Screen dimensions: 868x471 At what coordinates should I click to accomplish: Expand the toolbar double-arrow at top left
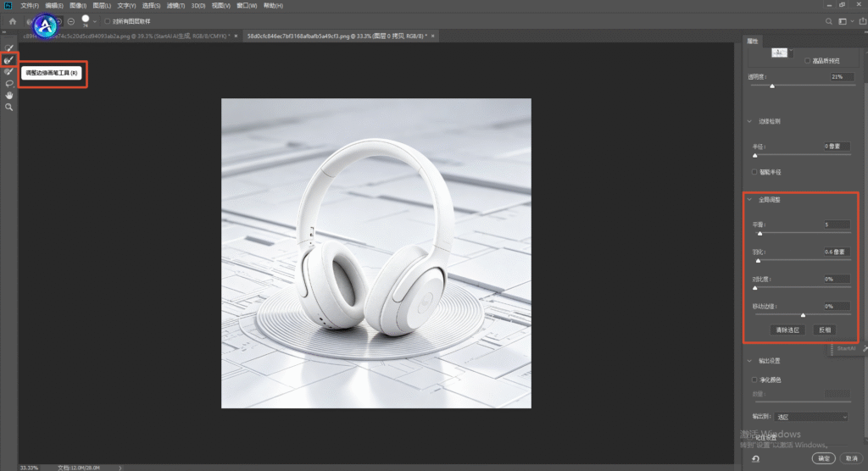pos(4,32)
